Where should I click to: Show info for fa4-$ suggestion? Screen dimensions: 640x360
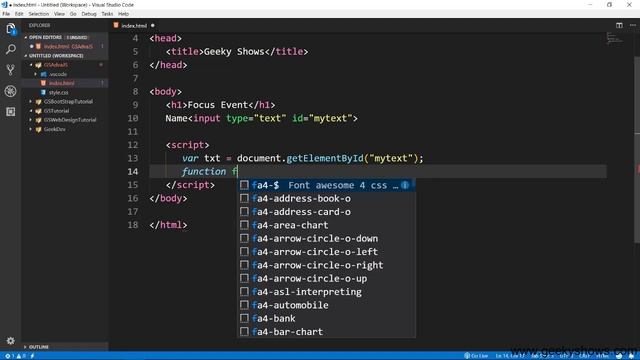tap(405, 185)
